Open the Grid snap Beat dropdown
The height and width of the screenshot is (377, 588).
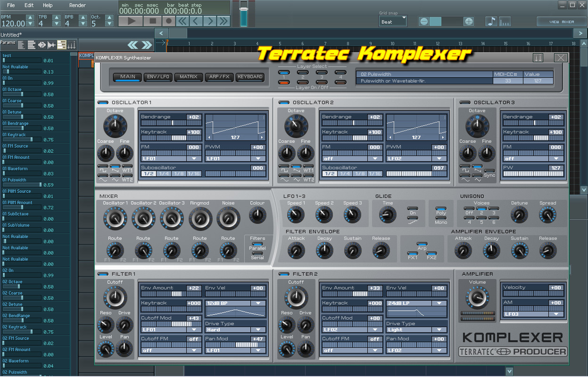(x=393, y=22)
